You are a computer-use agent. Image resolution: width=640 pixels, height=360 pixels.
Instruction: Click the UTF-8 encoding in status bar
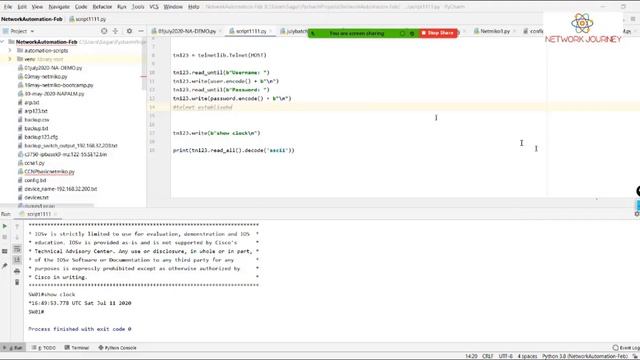(505, 356)
